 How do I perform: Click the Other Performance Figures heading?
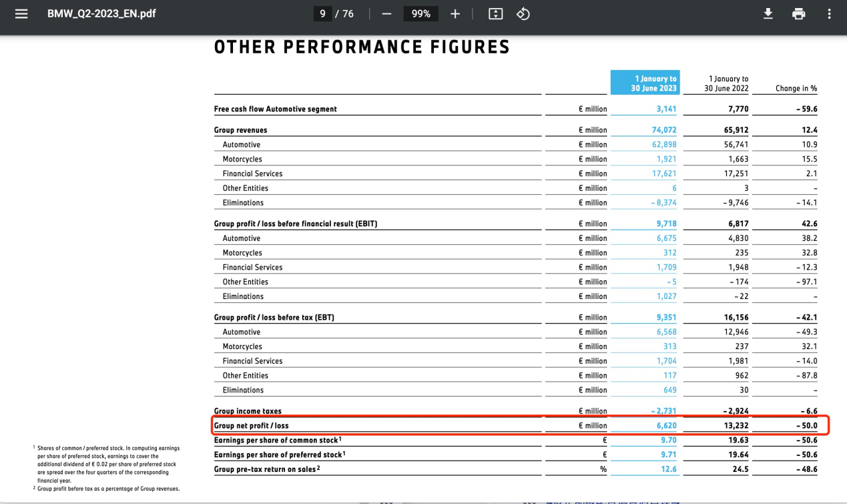[362, 47]
